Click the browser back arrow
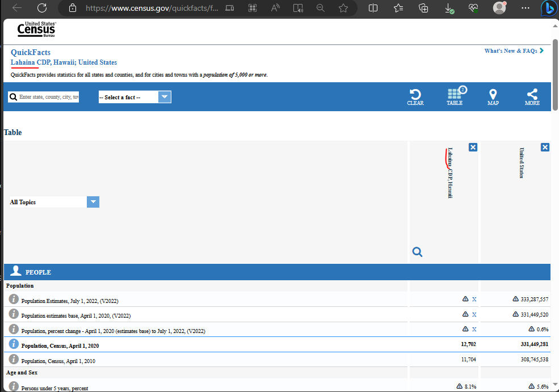This screenshot has width=559, height=392. point(17,8)
